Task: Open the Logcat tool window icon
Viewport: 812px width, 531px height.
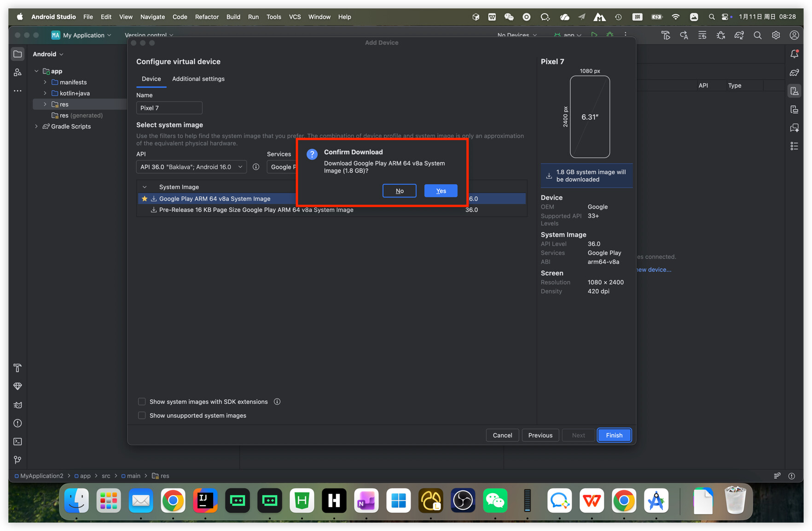Action: click(17, 405)
